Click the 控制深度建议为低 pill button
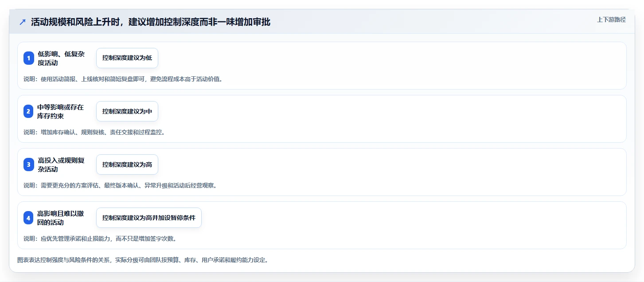This screenshot has height=282, width=644. [x=127, y=58]
